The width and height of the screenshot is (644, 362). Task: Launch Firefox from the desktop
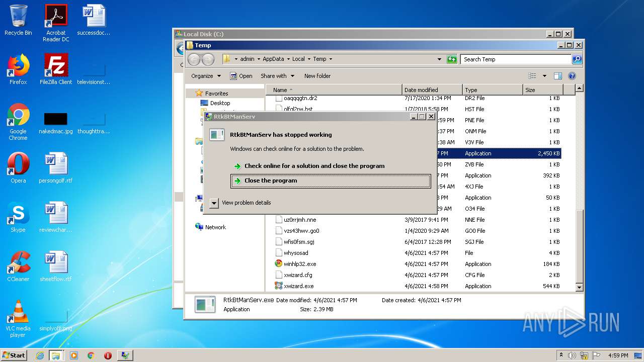pos(18,69)
